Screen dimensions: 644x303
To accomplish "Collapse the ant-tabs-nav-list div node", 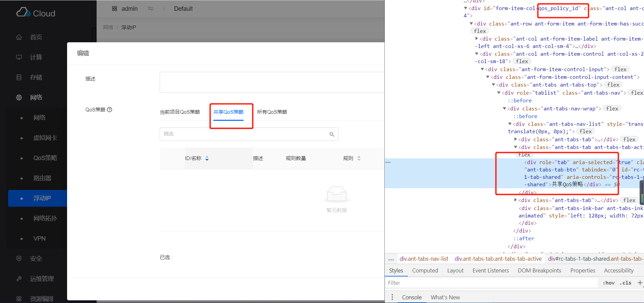I will tap(510, 124).
